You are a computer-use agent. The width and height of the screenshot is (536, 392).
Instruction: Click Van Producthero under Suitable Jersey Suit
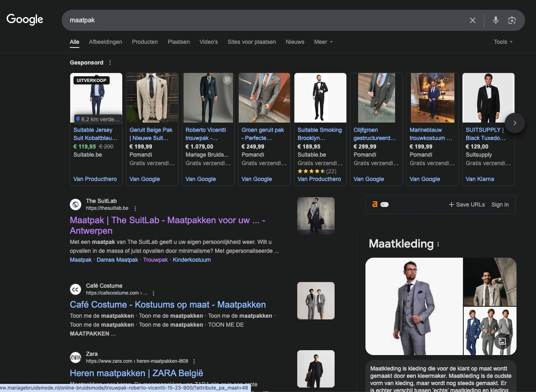(x=95, y=179)
